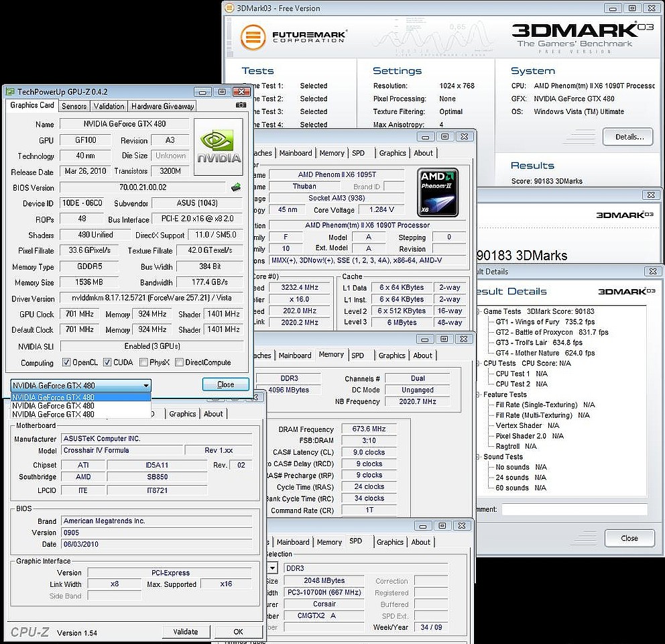Select the Pixel Shader 2.0 row

tap(530, 436)
